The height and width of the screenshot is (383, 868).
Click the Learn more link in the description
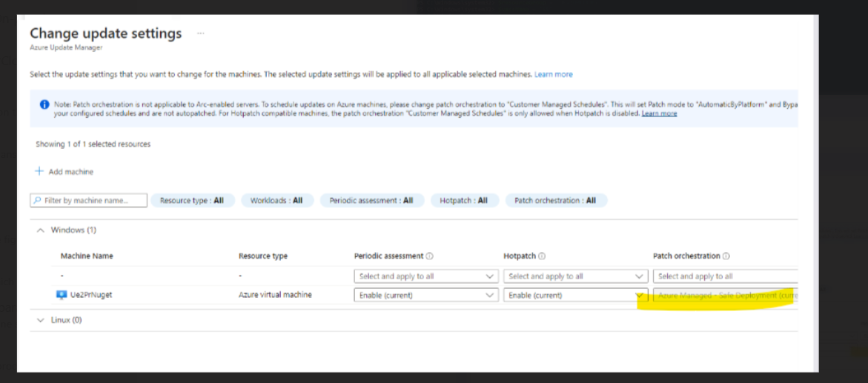[554, 74]
